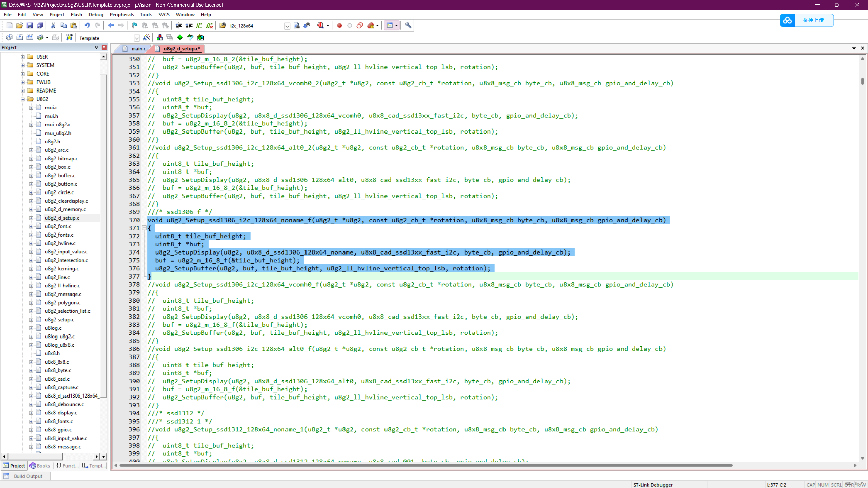Click the Undo toolbar icon
The height and width of the screenshot is (488, 868).
[x=87, y=25]
